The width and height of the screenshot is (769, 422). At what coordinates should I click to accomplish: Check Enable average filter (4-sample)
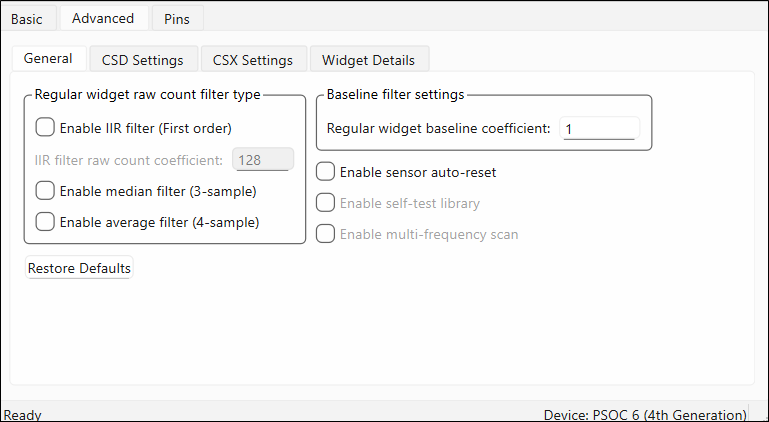click(x=45, y=222)
